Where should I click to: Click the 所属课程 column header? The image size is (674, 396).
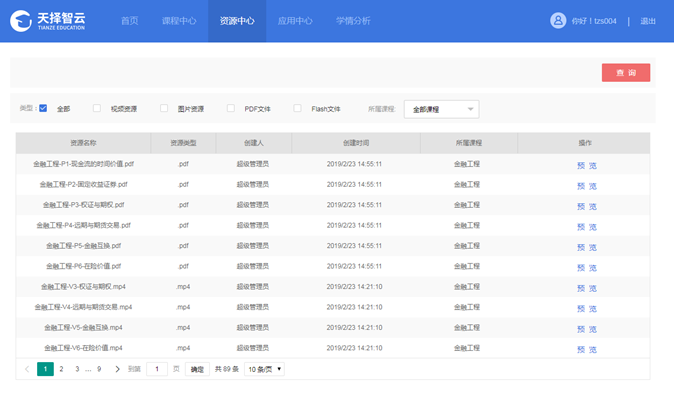pos(469,143)
